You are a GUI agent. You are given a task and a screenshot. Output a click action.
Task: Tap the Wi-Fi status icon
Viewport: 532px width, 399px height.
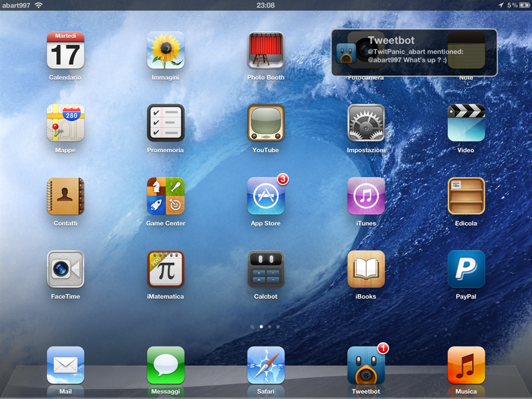pyautogui.click(x=39, y=5)
